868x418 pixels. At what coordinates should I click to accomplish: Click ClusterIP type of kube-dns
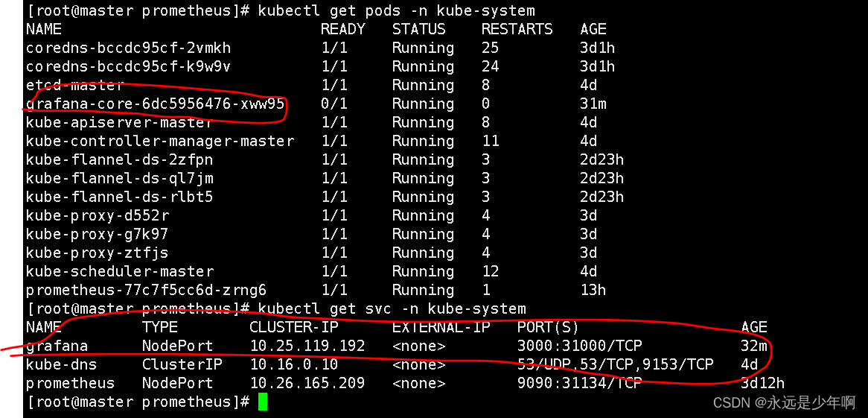pos(182,364)
